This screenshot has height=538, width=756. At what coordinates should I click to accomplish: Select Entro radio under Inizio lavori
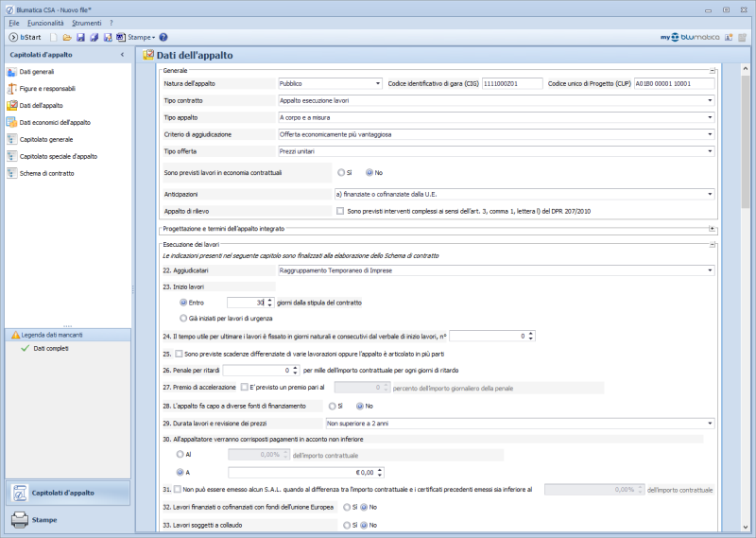[183, 303]
